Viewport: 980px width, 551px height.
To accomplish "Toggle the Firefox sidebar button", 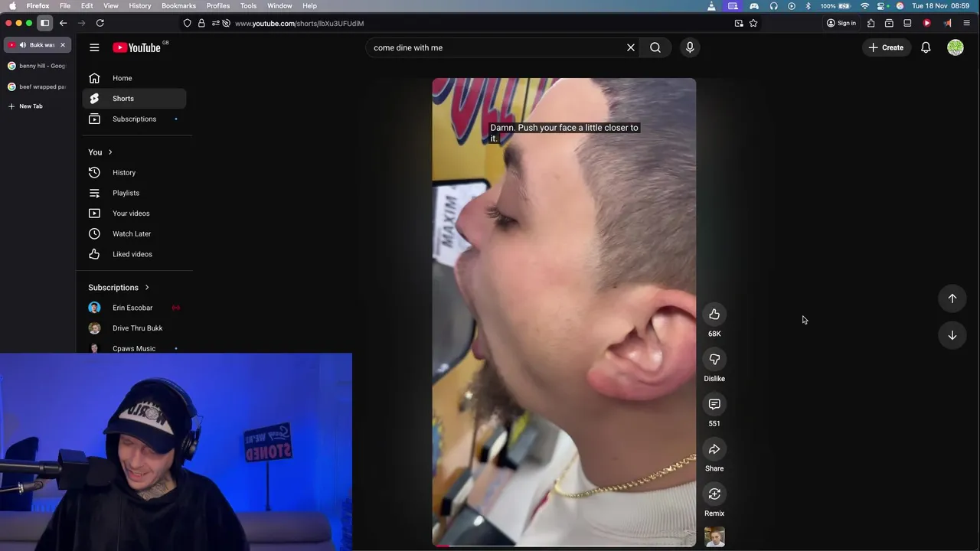I will [x=45, y=23].
